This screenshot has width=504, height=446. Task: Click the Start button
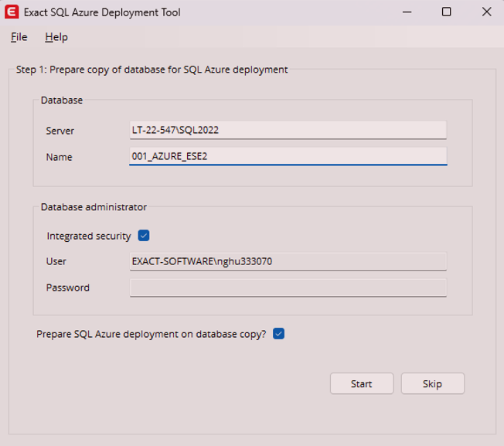[362, 383]
